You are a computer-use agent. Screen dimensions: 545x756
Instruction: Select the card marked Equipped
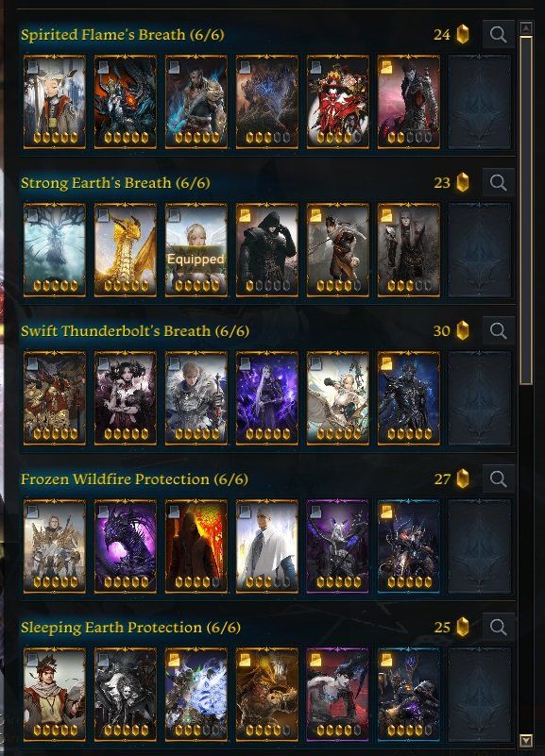(196, 250)
